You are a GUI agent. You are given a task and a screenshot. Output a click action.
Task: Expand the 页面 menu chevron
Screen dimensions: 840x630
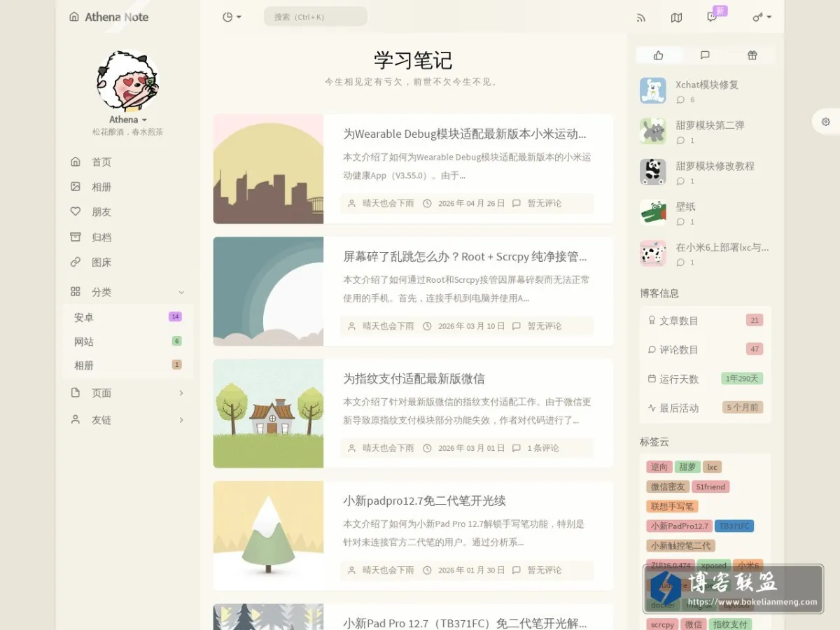(x=181, y=393)
